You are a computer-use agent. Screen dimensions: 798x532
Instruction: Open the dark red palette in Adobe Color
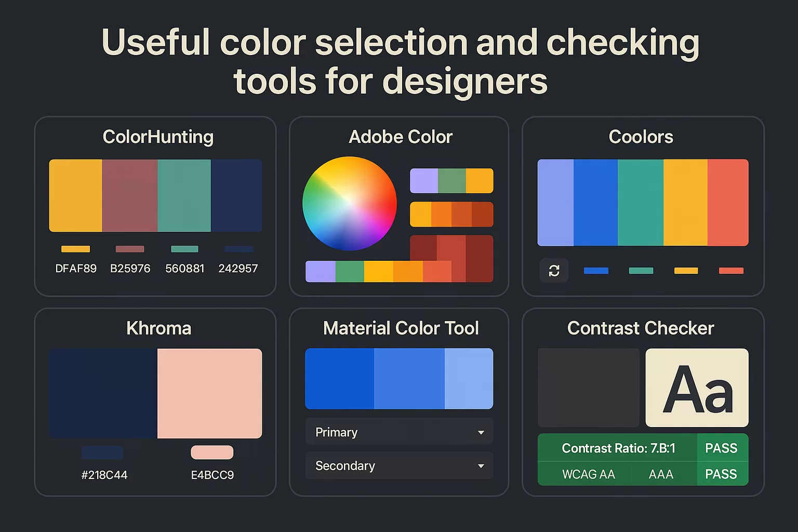point(451,247)
